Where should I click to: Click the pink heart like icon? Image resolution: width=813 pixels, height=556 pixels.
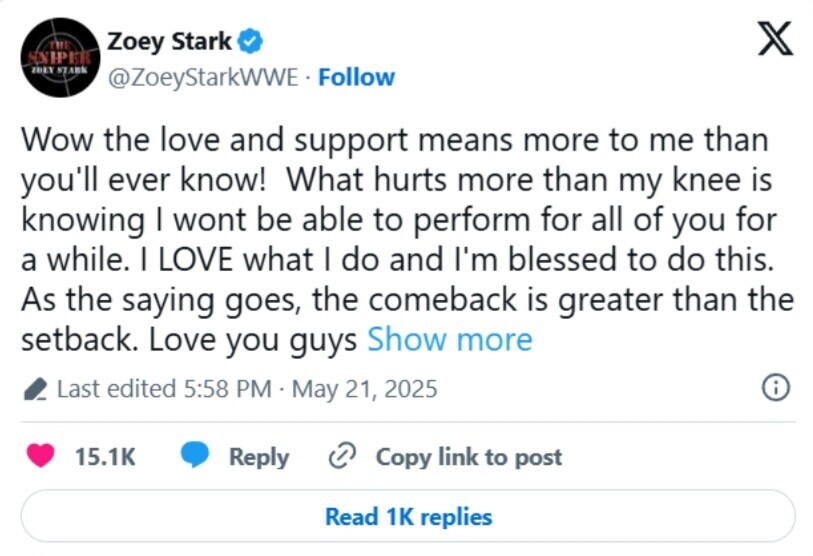pos(40,456)
